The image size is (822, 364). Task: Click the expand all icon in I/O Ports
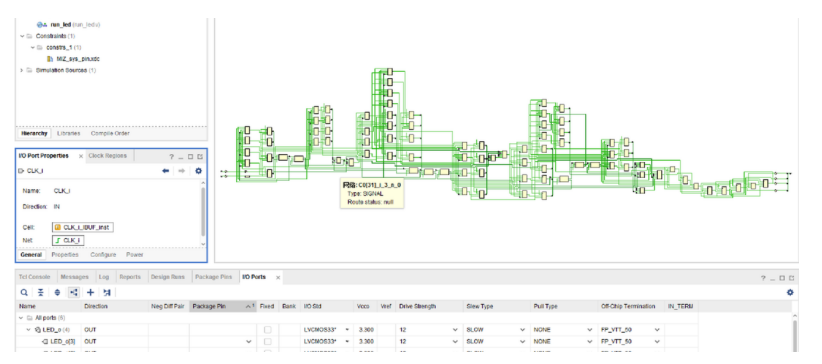point(57,293)
